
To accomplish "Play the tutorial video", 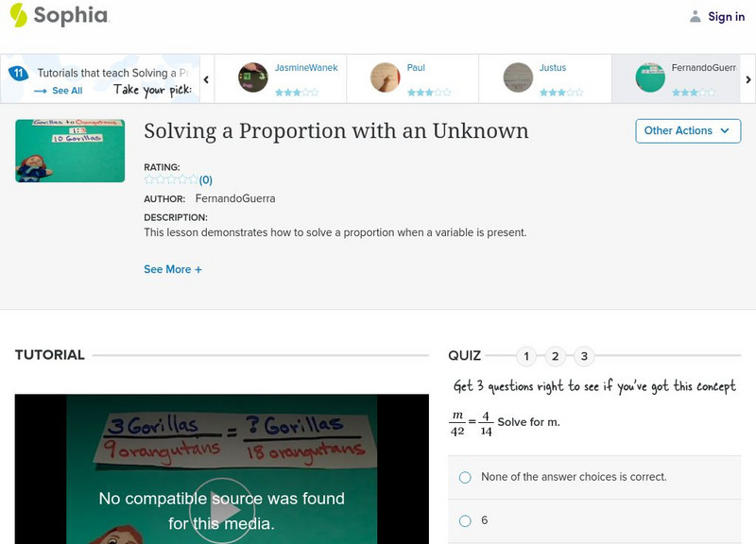I will (222, 511).
